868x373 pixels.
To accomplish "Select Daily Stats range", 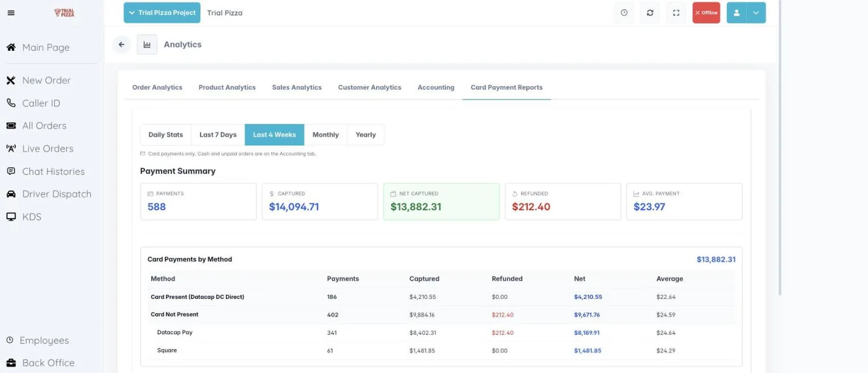I will pos(165,135).
